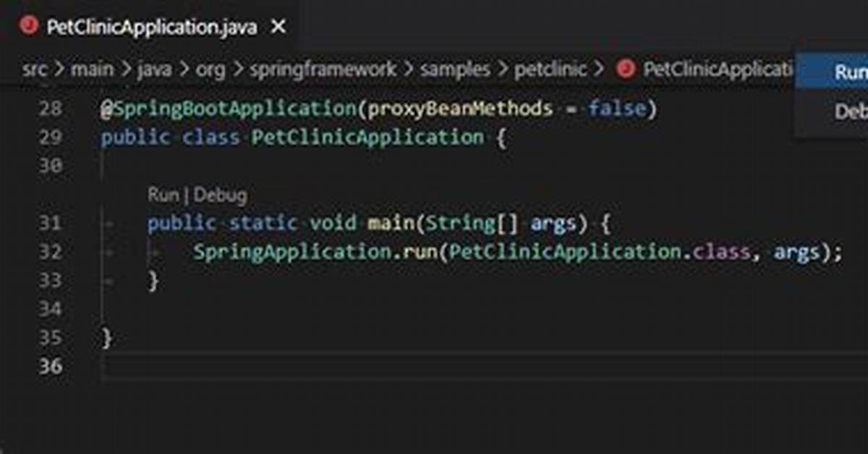Click the error icon on the file tab

(29, 27)
